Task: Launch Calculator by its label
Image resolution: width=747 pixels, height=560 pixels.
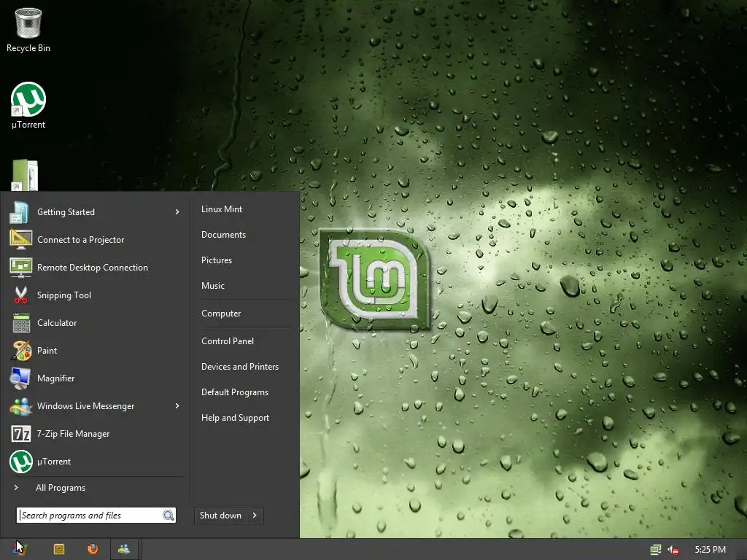Action: (57, 323)
